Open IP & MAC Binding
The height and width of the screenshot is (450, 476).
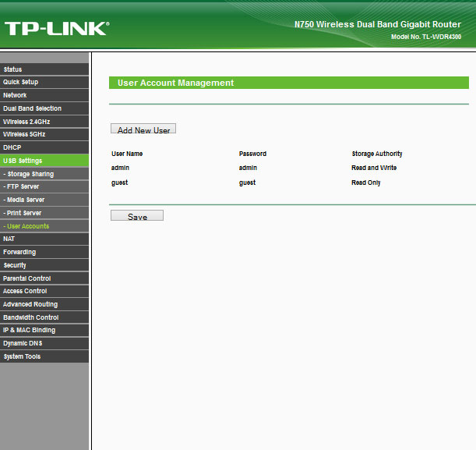(44, 330)
